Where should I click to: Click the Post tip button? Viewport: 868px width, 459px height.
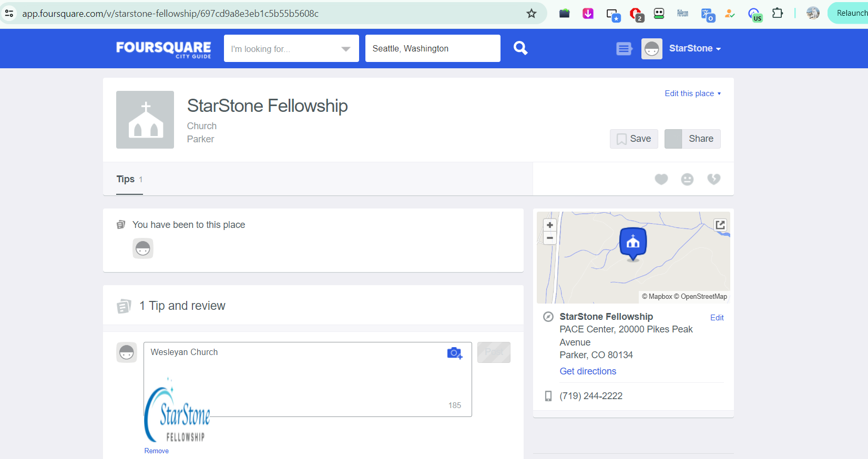pos(494,352)
